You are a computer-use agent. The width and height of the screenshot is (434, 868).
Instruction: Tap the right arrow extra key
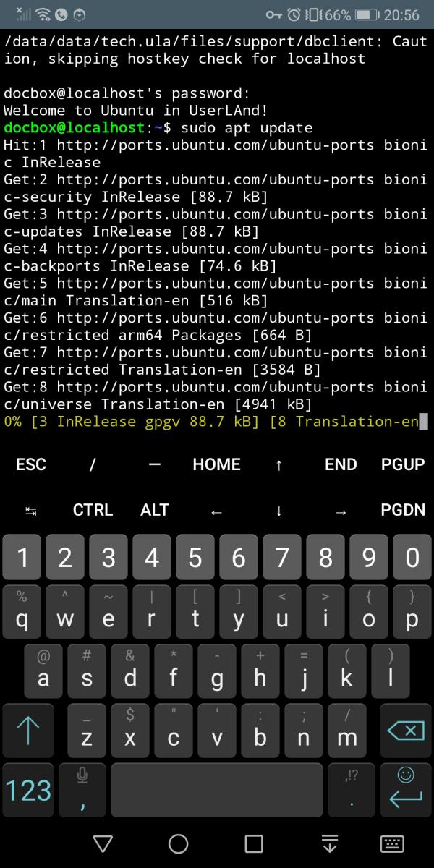[x=341, y=511]
